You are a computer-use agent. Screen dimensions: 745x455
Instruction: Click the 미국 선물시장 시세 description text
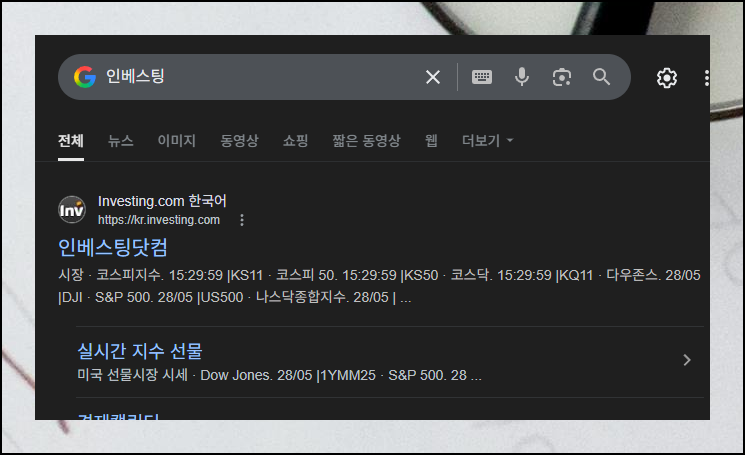click(279, 375)
